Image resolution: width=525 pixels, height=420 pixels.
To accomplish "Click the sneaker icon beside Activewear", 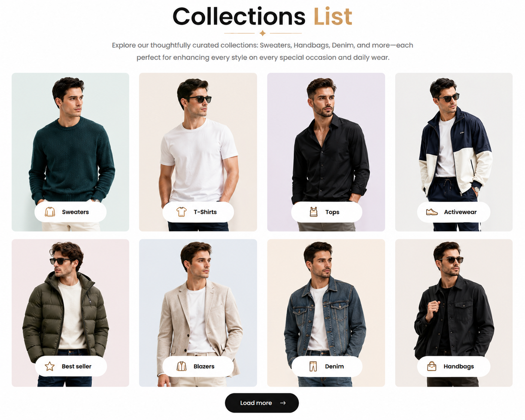I will coord(432,212).
